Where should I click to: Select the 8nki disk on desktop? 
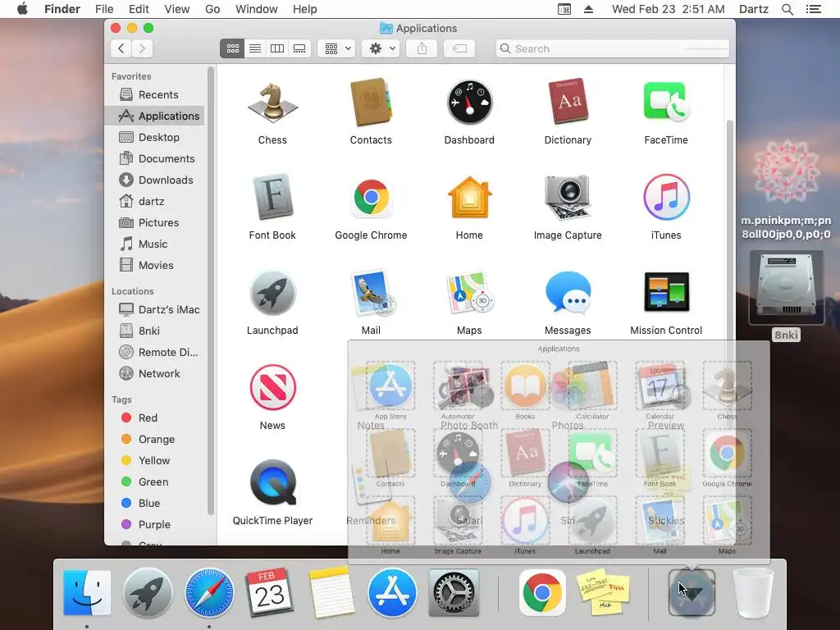pos(786,287)
